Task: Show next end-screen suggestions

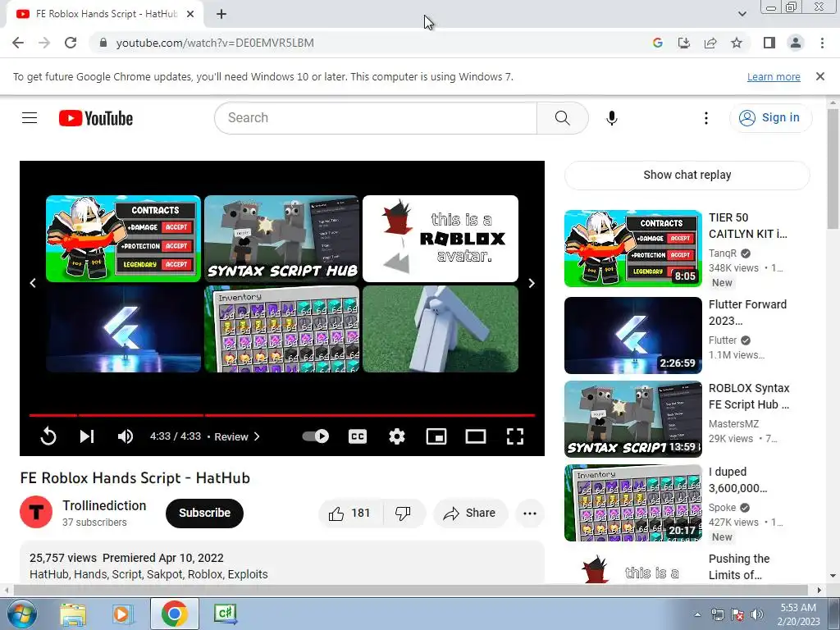Action: (x=532, y=283)
